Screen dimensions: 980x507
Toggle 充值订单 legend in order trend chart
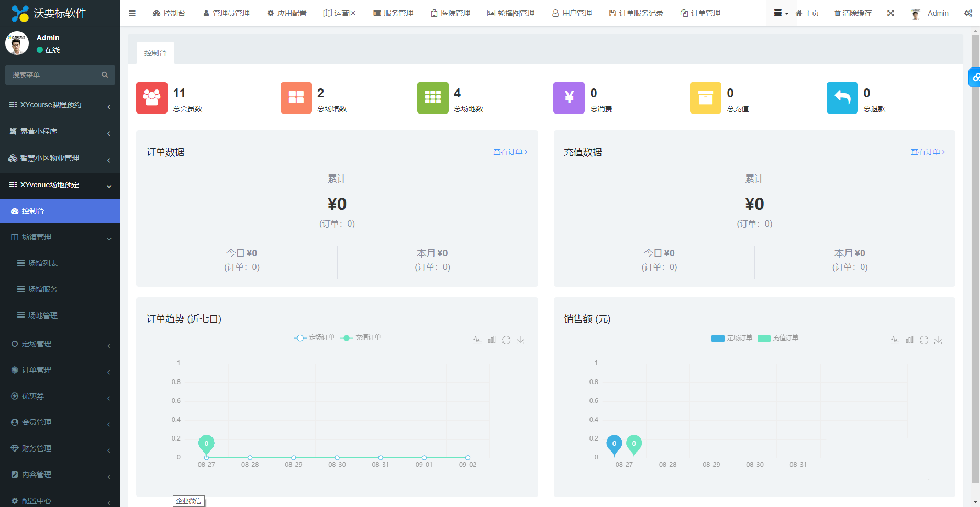[x=361, y=337]
